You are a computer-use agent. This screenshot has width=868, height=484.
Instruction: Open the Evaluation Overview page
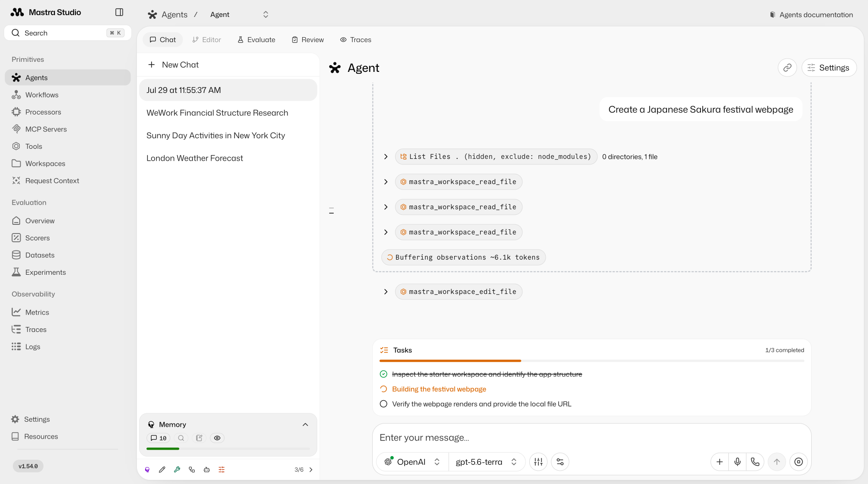[x=68, y=221]
